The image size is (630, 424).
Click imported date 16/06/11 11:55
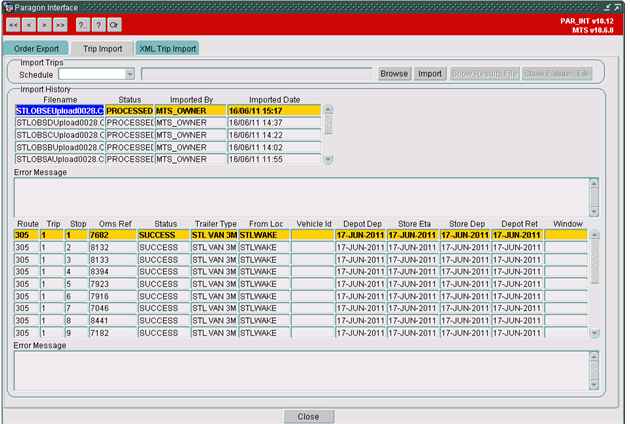click(274, 159)
